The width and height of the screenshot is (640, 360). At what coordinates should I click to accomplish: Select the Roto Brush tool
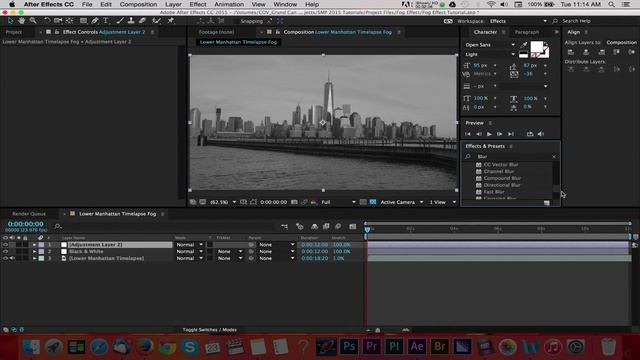point(156,20)
